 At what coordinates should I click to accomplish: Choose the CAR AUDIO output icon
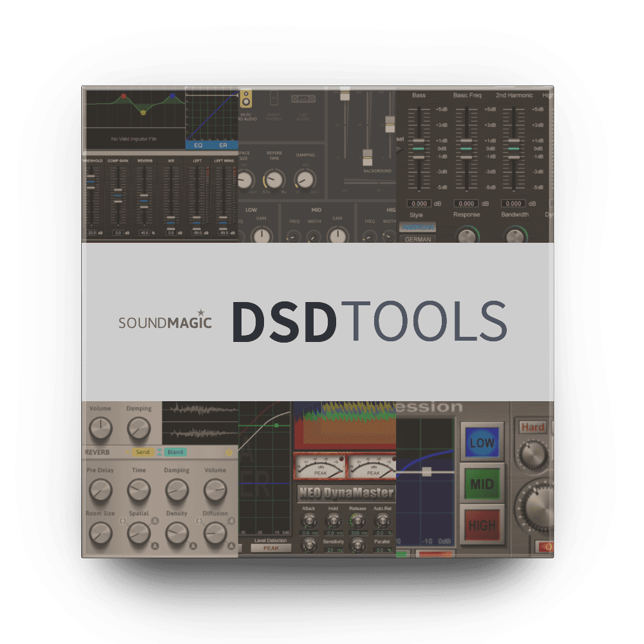(x=303, y=98)
